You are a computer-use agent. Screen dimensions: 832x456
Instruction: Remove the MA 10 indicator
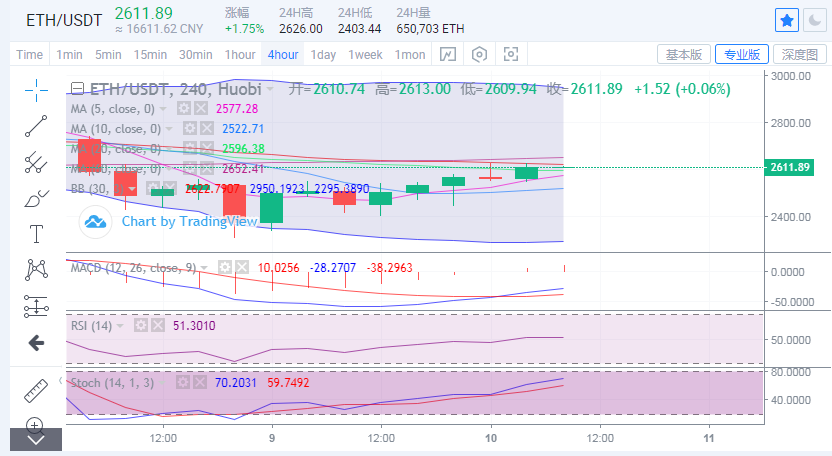click(x=206, y=128)
